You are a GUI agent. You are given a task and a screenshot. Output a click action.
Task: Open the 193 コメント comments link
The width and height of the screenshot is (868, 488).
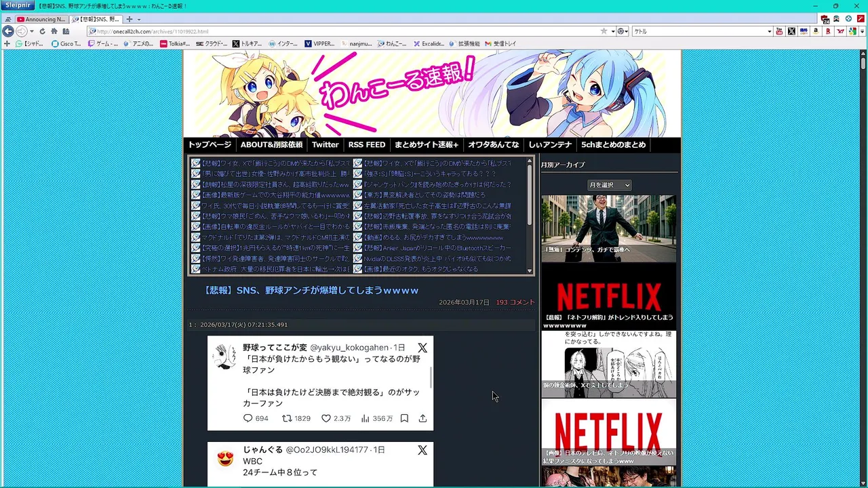pyautogui.click(x=515, y=302)
